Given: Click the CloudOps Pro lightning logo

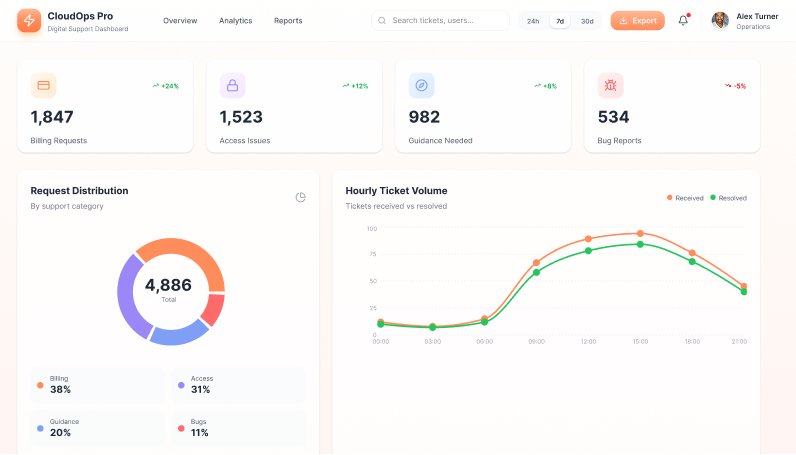Looking at the screenshot, I should [29, 21].
